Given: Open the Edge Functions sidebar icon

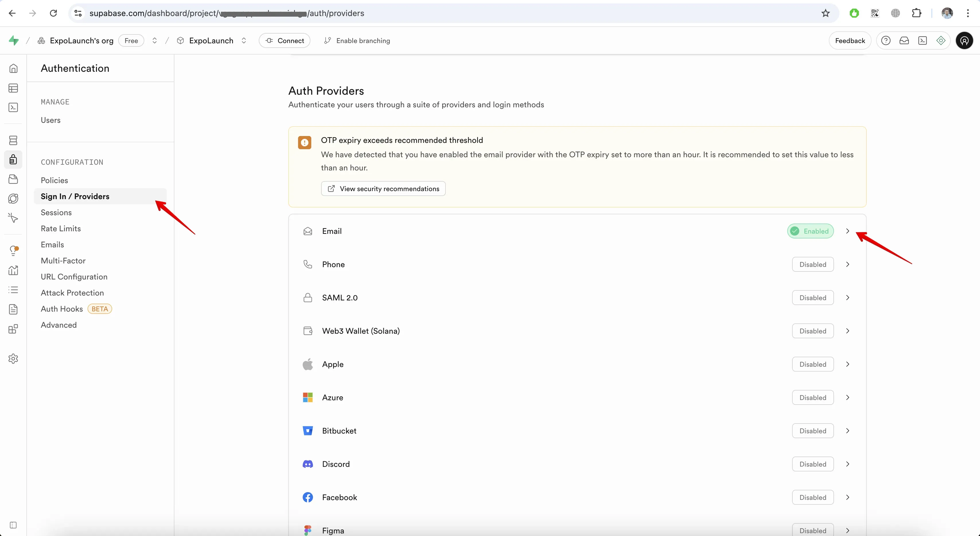Looking at the screenshot, I should tap(13, 199).
